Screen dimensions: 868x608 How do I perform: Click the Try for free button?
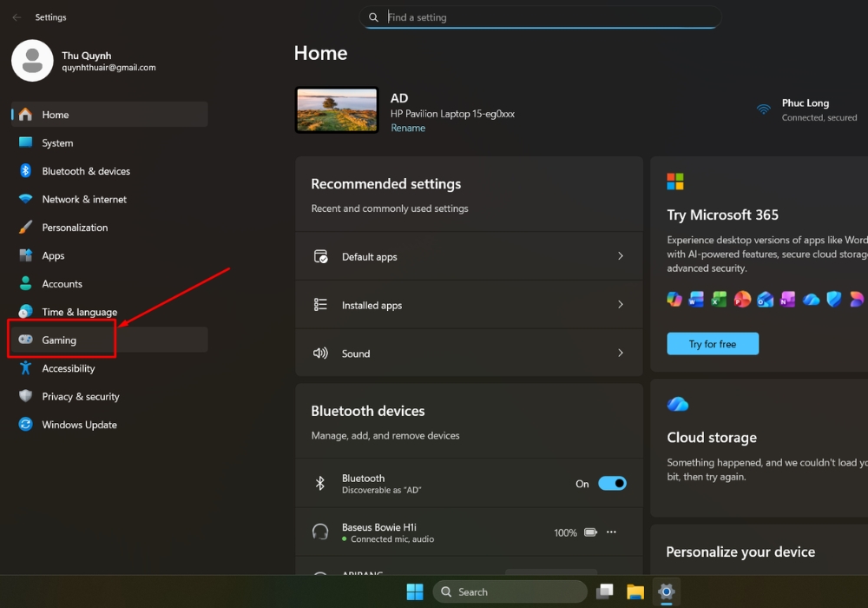(713, 344)
